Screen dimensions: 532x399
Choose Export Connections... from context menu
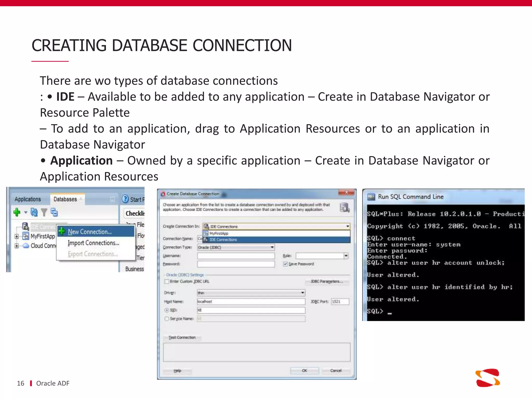point(96,254)
